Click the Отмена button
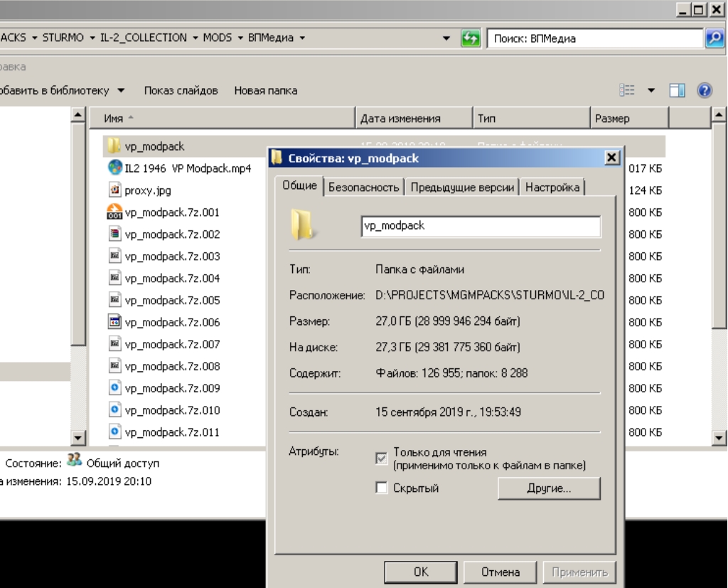The image size is (728, 588). point(500,572)
